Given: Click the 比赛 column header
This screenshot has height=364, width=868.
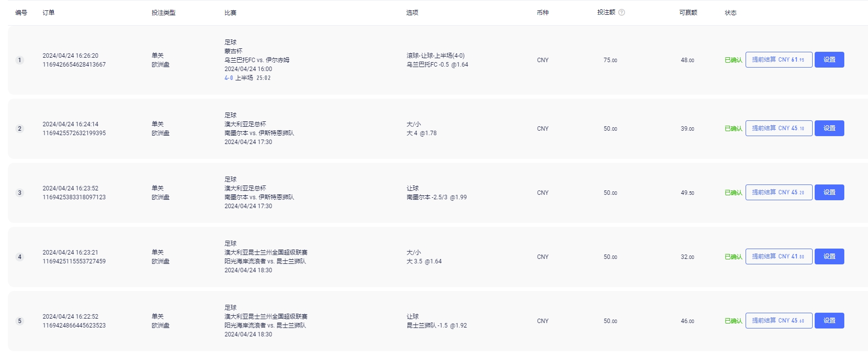Looking at the screenshot, I should (230, 13).
